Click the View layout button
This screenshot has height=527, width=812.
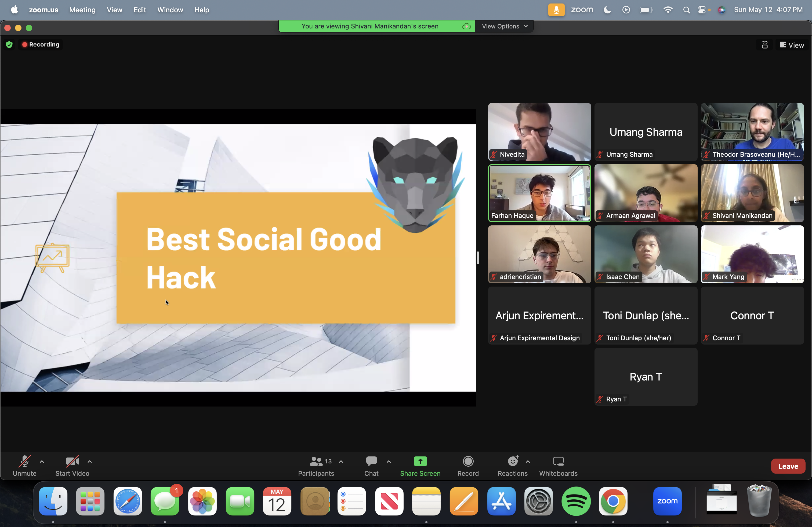coord(792,45)
